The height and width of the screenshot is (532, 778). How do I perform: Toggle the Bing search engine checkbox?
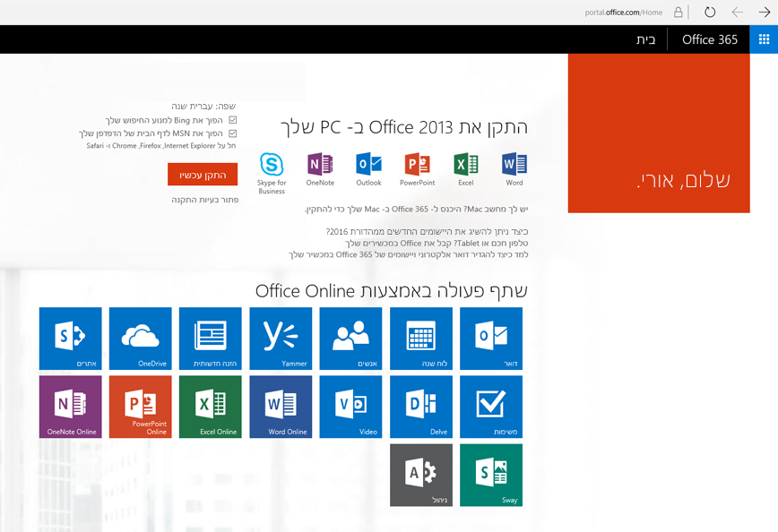click(233, 120)
